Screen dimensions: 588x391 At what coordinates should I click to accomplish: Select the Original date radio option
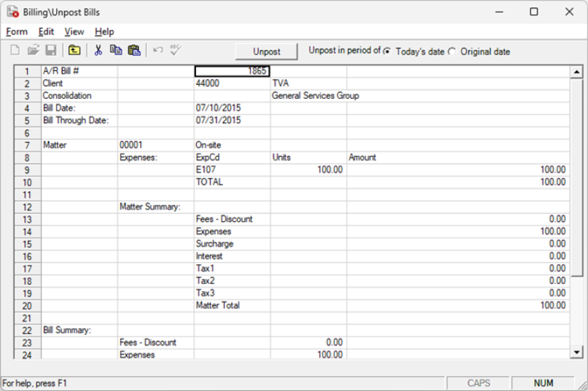(451, 51)
